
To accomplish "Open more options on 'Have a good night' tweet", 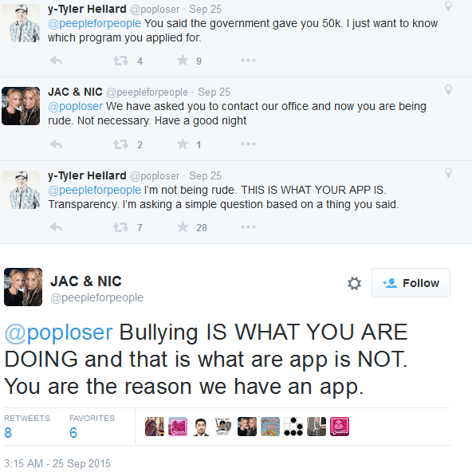I will 248,144.
